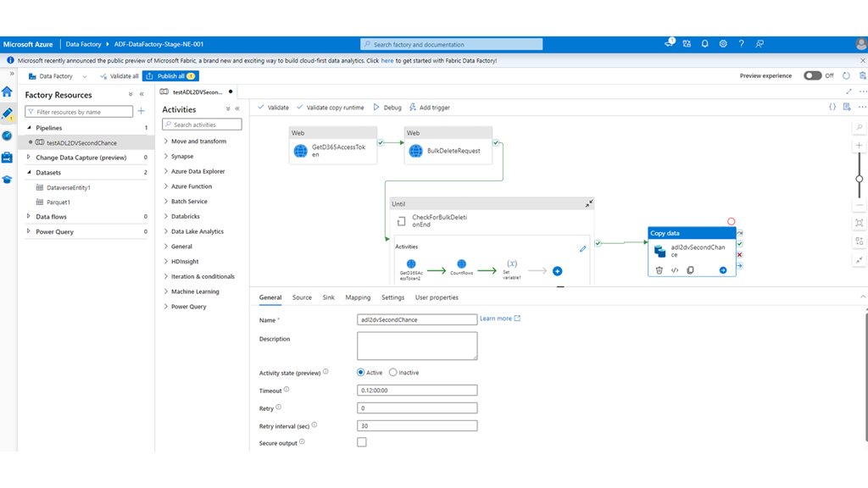Click the Copy data success checkmark
The width and height of the screenshot is (868, 488).
pyautogui.click(x=739, y=244)
